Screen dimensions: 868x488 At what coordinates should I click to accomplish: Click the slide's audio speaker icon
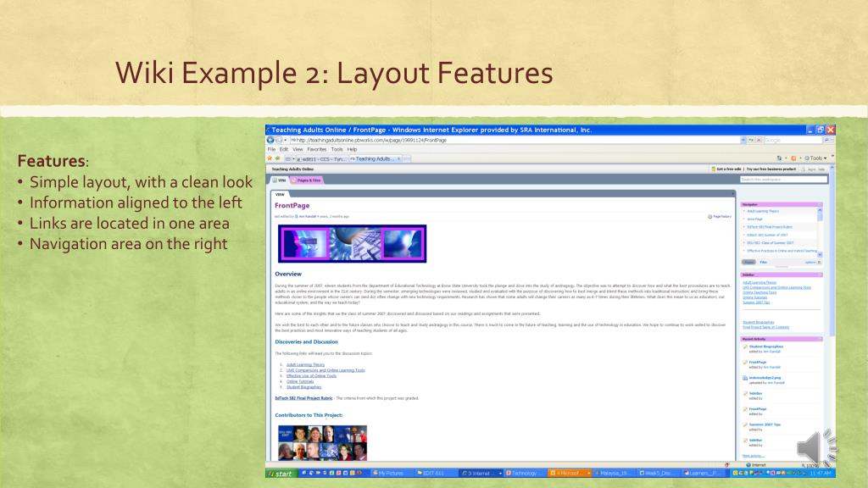(817, 447)
